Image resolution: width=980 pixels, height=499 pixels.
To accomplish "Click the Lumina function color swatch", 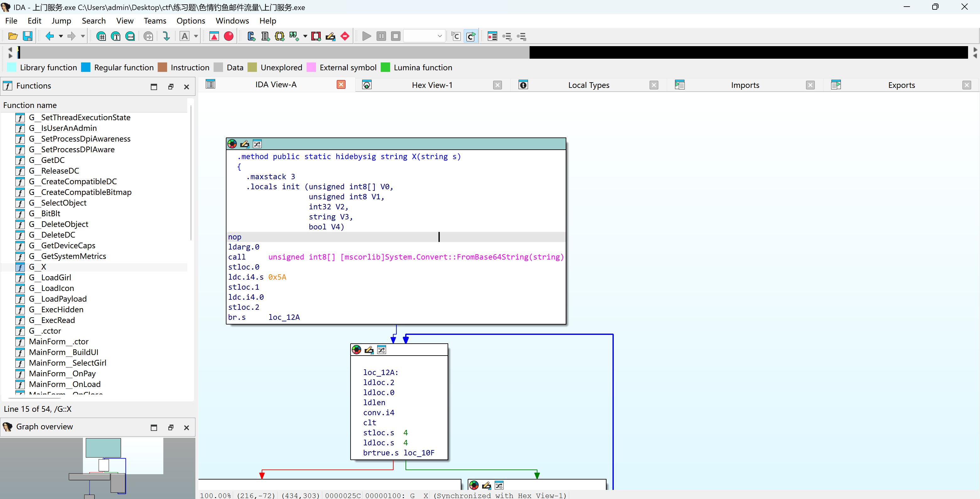I will click(385, 68).
